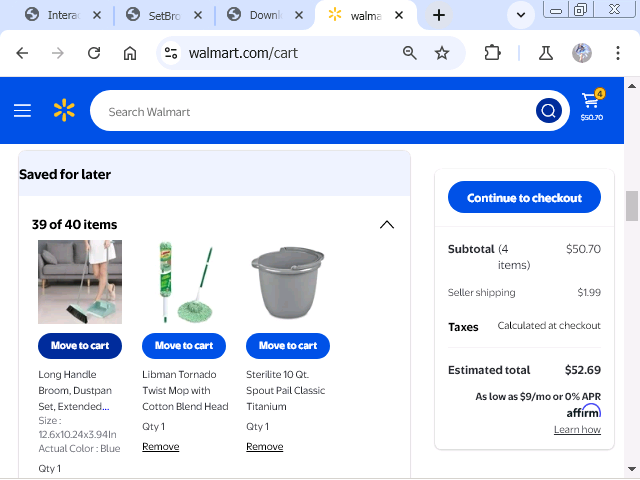This screenshot has width=640, height=480.
Task: Click the Estimated total $52.69 amount
Action: point(583,370)
